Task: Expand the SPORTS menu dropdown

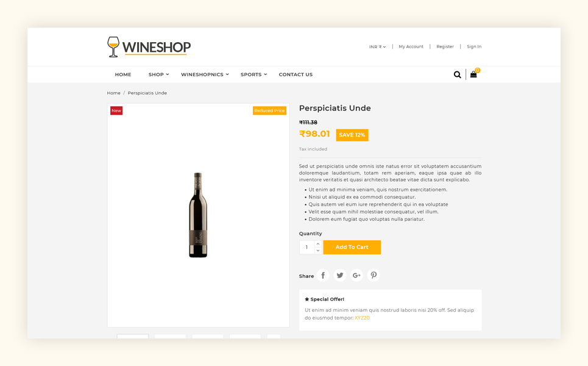Action: (x=253, y=74)
